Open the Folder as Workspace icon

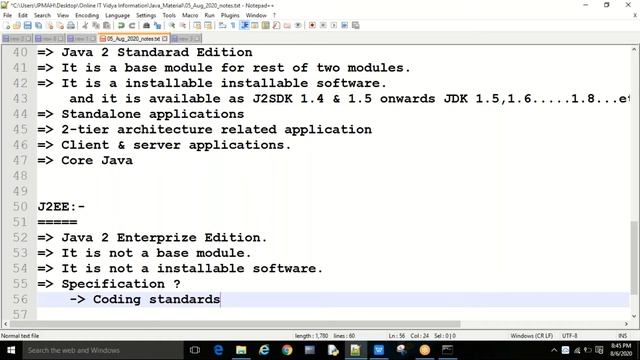tap(287, 25)
